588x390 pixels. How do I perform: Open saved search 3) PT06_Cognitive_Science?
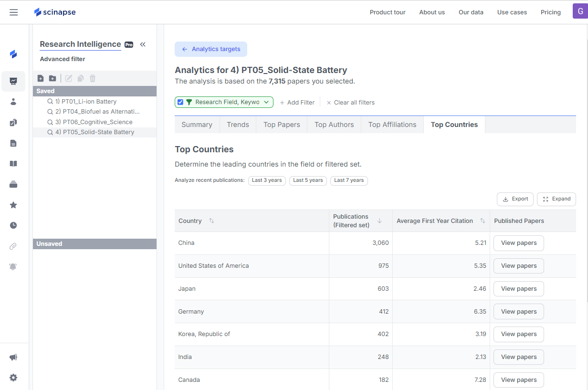(94, 122)
